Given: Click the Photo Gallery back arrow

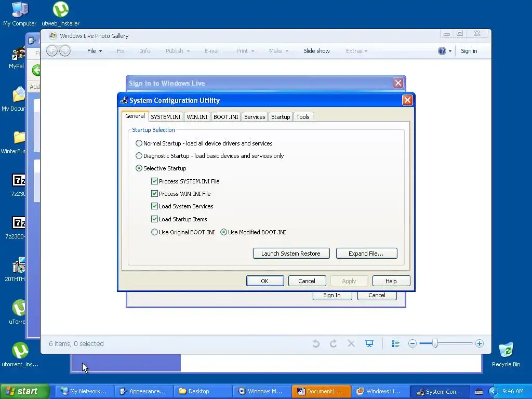Looking at the screenshot, I should [52, 51].
